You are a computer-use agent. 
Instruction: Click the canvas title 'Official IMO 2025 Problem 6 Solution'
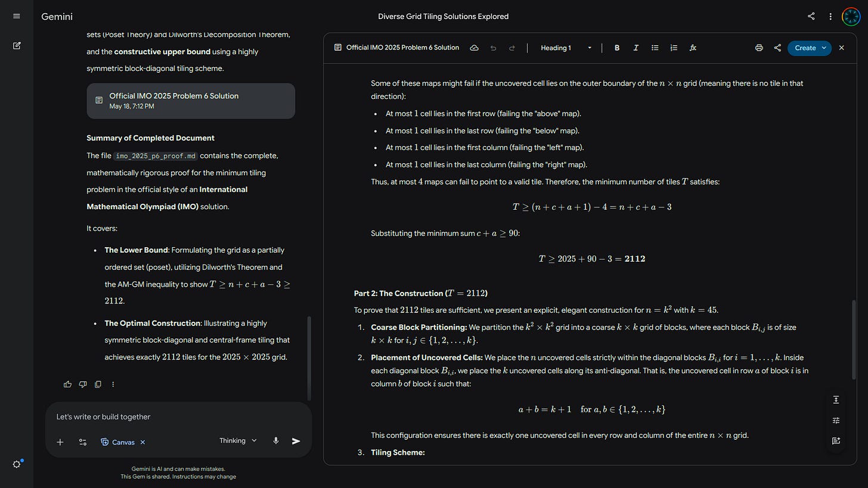(x=402, y=48)
